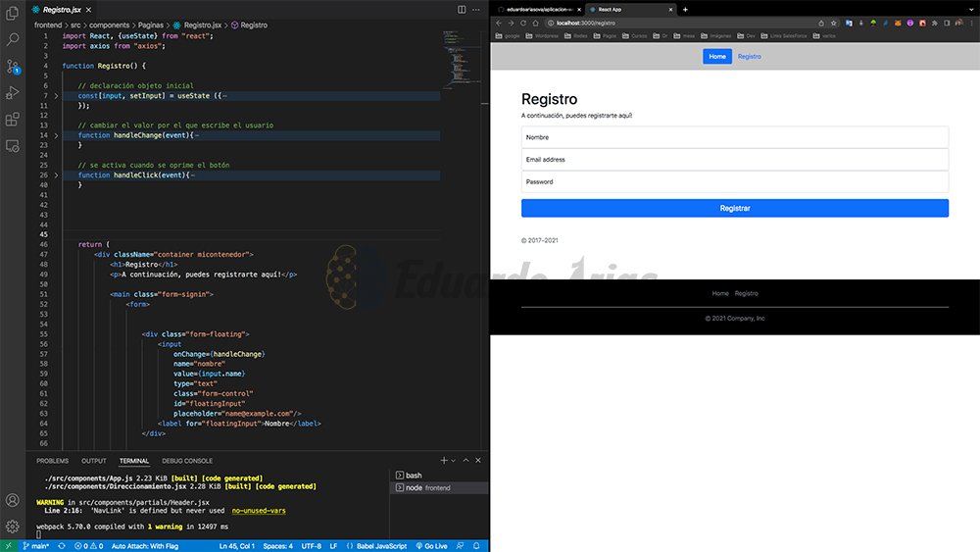Click the new terminal plus icon
The image size is (980, 552).
[444, 460]
